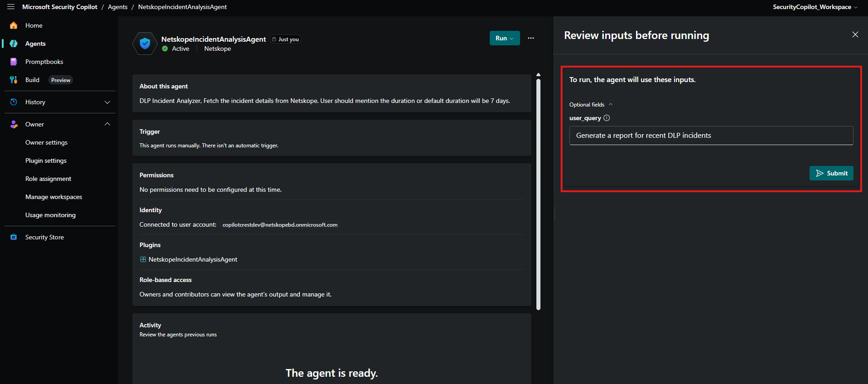Open Plugin settings
This screenshot has width=868, height=384.
pyautogui.click(x=46, y=160)
